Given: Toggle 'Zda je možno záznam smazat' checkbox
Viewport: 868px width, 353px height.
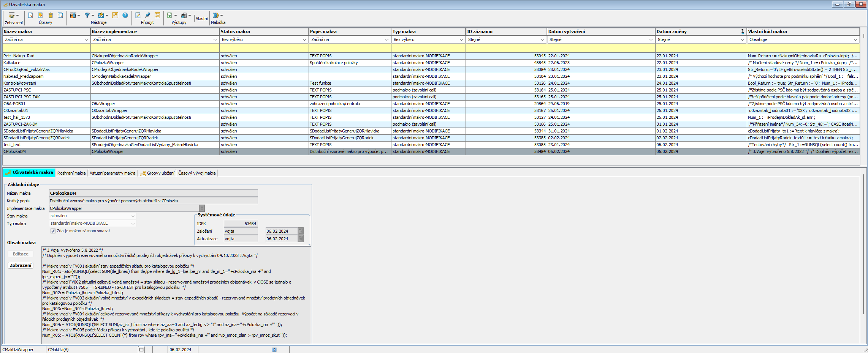Looking at the screenshot, I should [53, 231].
